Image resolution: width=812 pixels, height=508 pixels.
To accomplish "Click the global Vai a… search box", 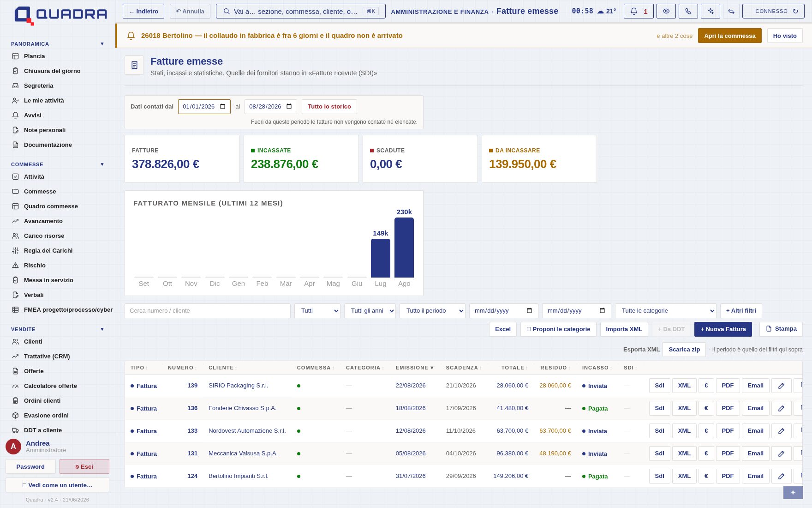I will coord(301,11).
